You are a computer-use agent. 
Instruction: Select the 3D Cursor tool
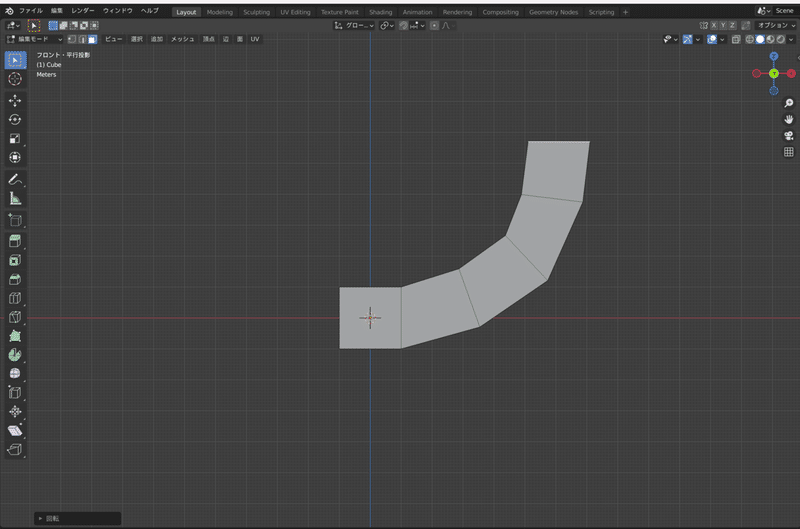coord(15,79)
